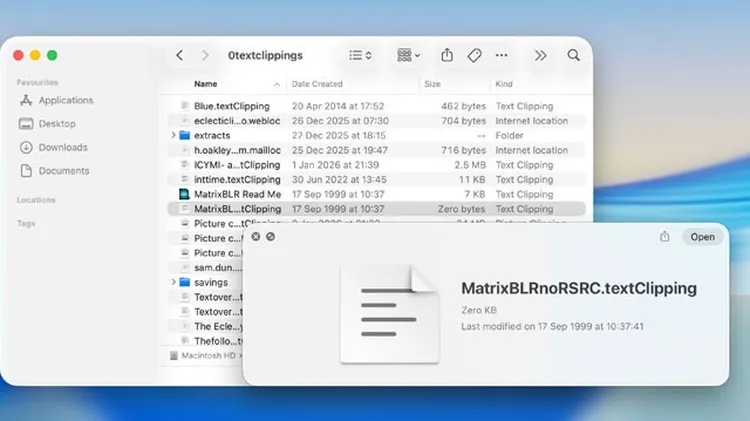Select Applications in the Finder sidebar

pos(66,101)
